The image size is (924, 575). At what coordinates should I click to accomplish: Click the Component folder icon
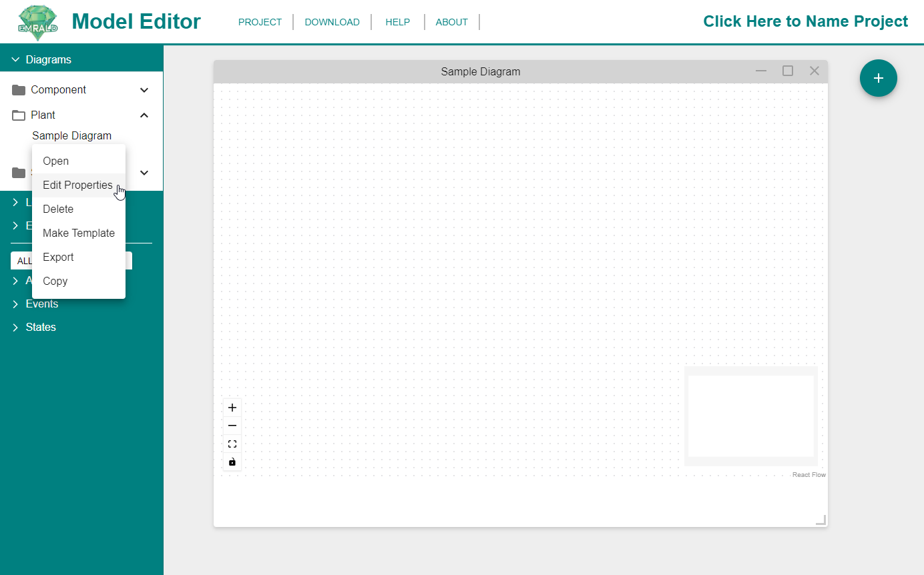click(19, 89)
